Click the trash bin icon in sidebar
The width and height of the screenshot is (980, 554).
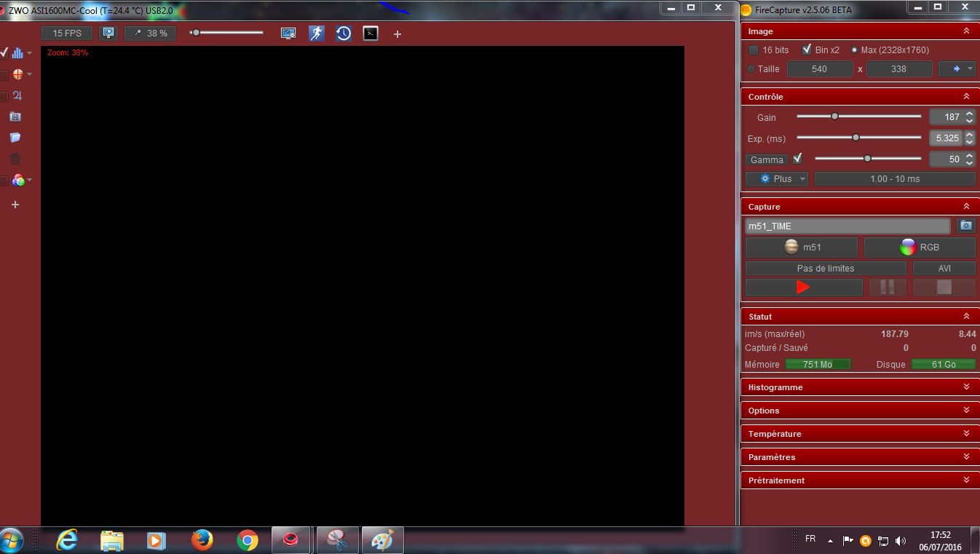pyautogui.click(x=15, y=158)
